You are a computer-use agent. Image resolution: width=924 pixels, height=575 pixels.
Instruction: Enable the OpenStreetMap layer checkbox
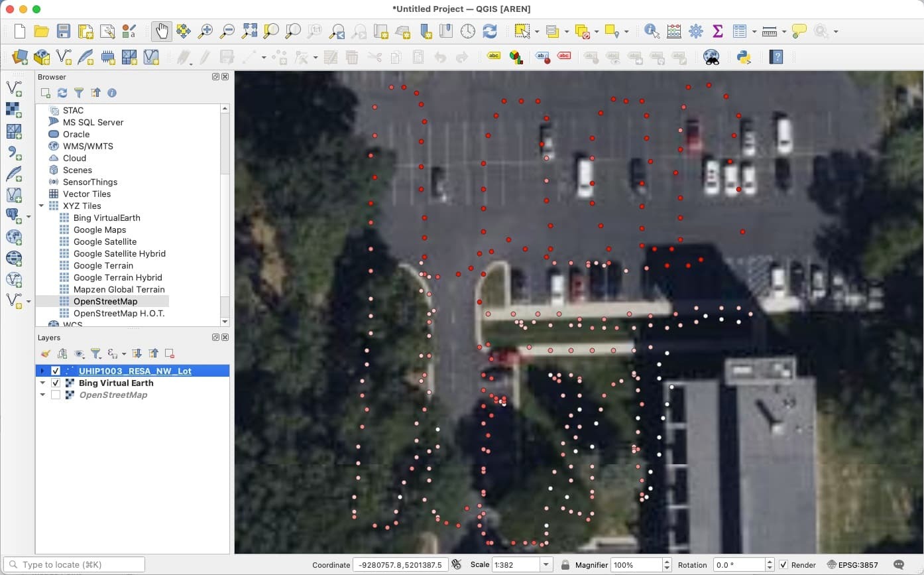coord(56,395)
